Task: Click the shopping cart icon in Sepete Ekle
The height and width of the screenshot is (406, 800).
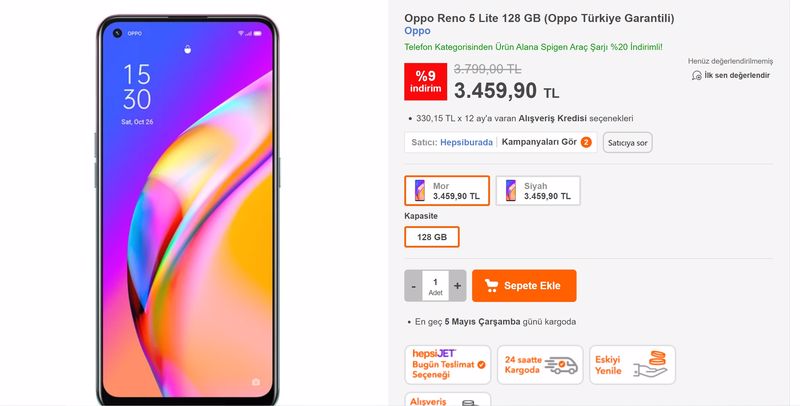Action: pyautogui.click(x=491, y=286)
